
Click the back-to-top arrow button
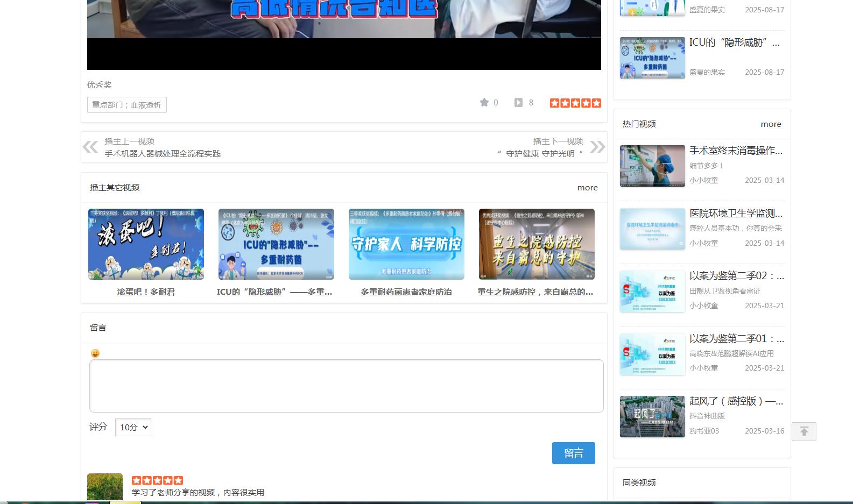[803, 431]
